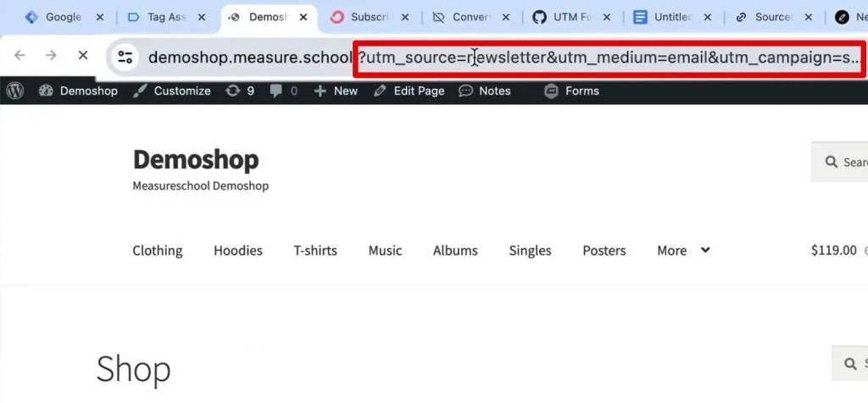Image resolution: width=868 pixels, height=403 pixels.
Task: Open the Posters category
Action: pyautogui.click(x=604, y=251)
